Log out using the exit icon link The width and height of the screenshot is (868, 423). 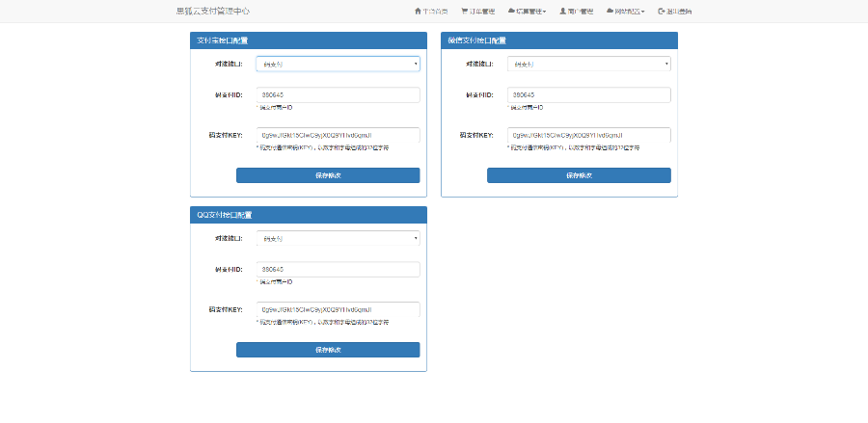tap(674, 11)
